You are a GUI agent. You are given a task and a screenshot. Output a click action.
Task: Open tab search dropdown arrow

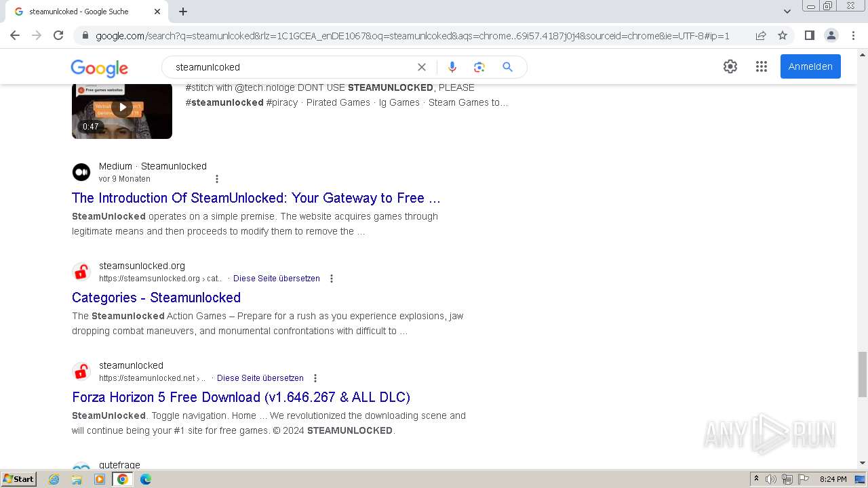coord(787,12)
